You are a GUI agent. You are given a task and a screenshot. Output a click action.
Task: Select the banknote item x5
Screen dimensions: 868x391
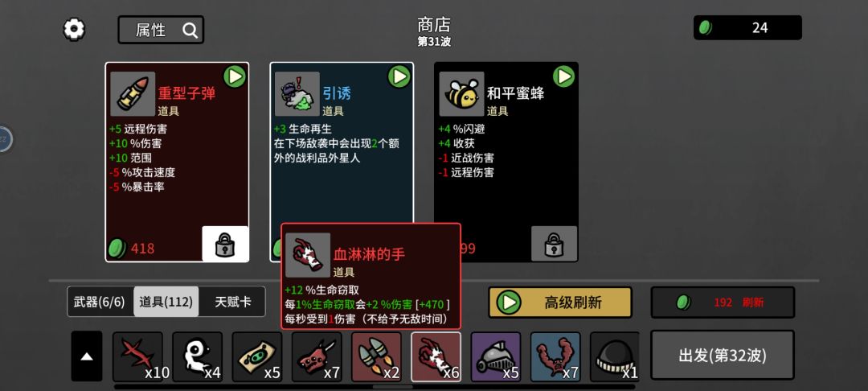click(257, 356)
